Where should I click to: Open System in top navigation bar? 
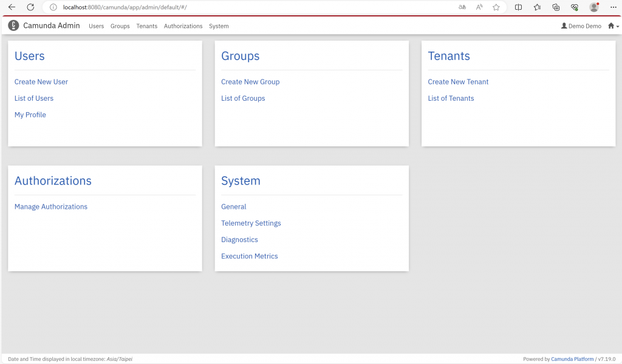click(x=219, y=26)
